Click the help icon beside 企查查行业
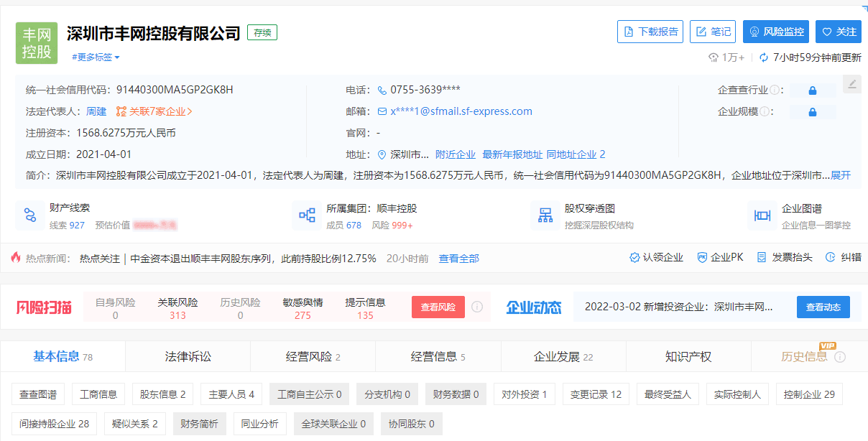 [775, 90]
